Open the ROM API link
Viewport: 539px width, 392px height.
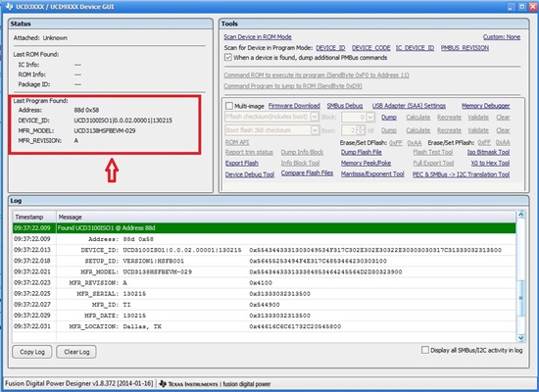tap(237, 142)
